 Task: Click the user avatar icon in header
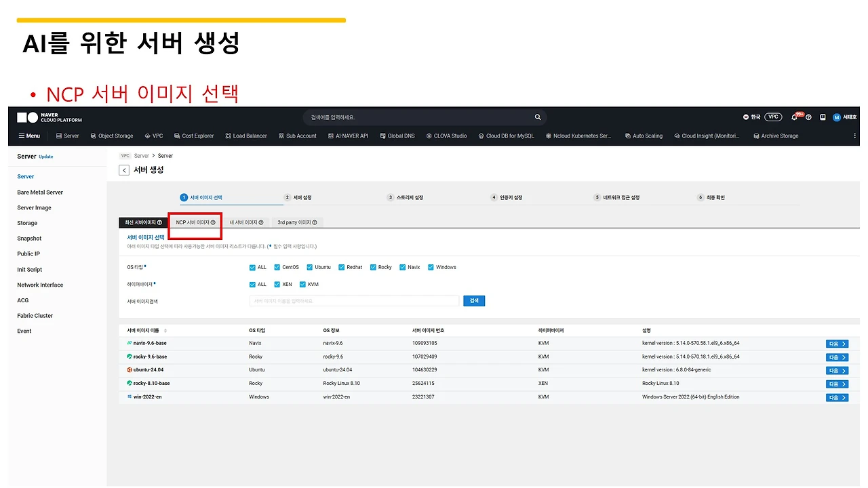[836, 117]
